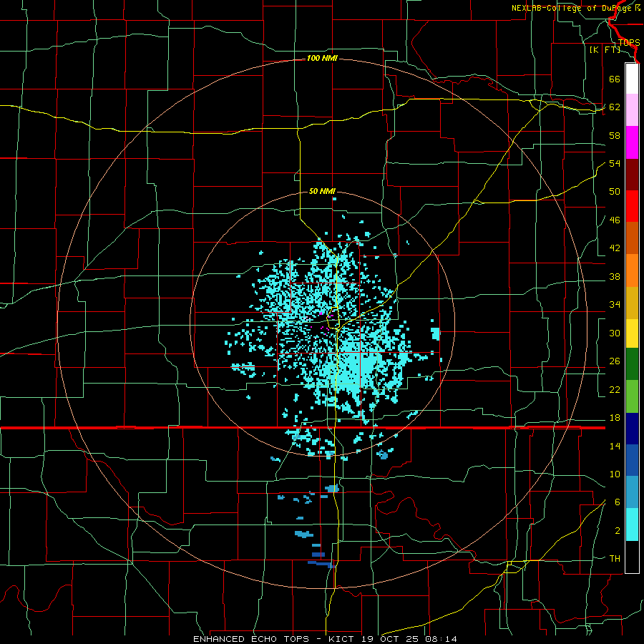Click the light blue legend band between 6 and 10
Image resolution: width=644 pixels, height=644 pixels.
tap(632, 492)
